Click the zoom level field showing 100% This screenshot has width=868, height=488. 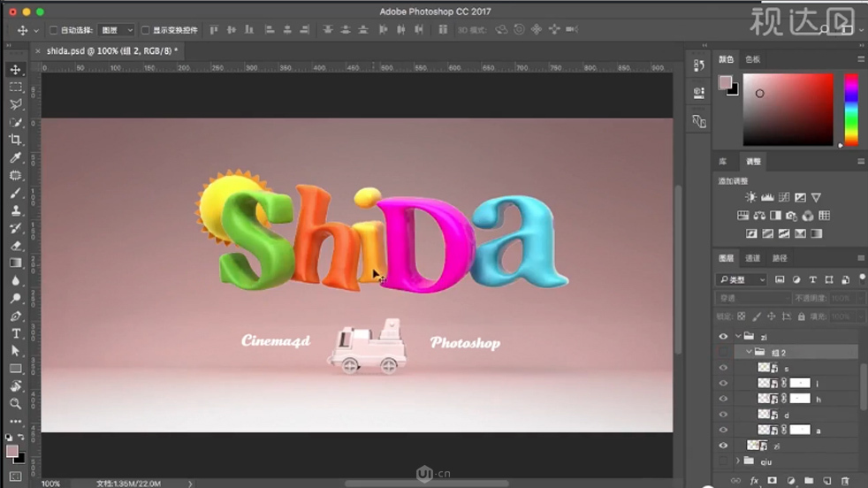point(50,484)
